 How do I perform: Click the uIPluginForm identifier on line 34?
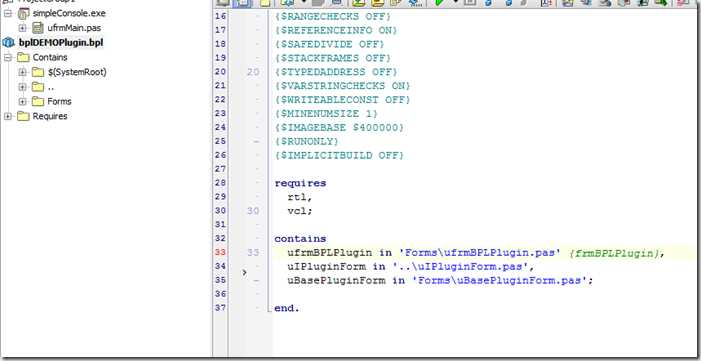click(x=326, y=267)
